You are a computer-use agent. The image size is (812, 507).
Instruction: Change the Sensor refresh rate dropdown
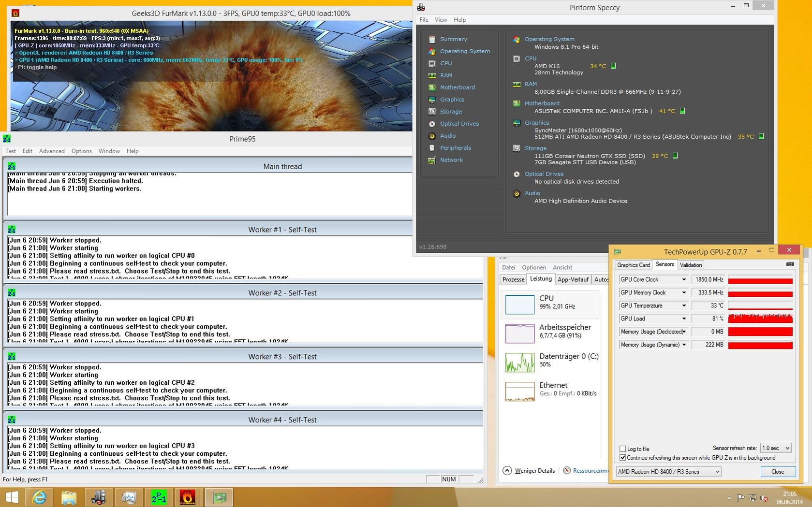click(776, 448)
